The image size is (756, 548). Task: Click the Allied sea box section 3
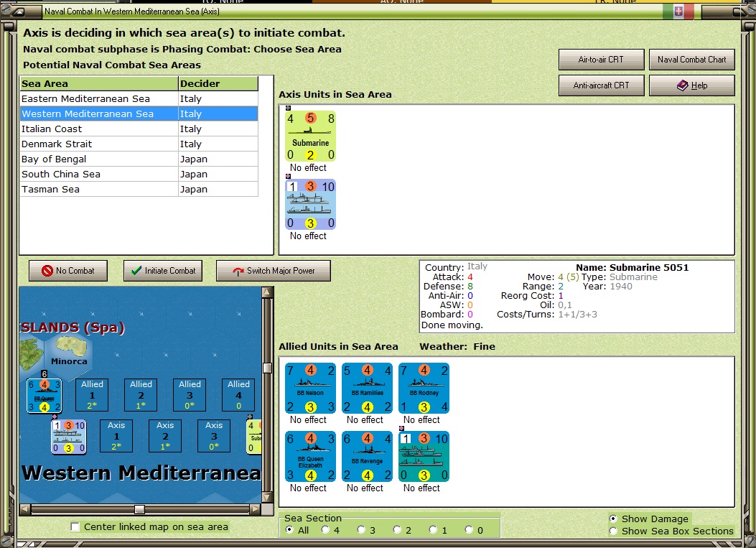(190, 394)
